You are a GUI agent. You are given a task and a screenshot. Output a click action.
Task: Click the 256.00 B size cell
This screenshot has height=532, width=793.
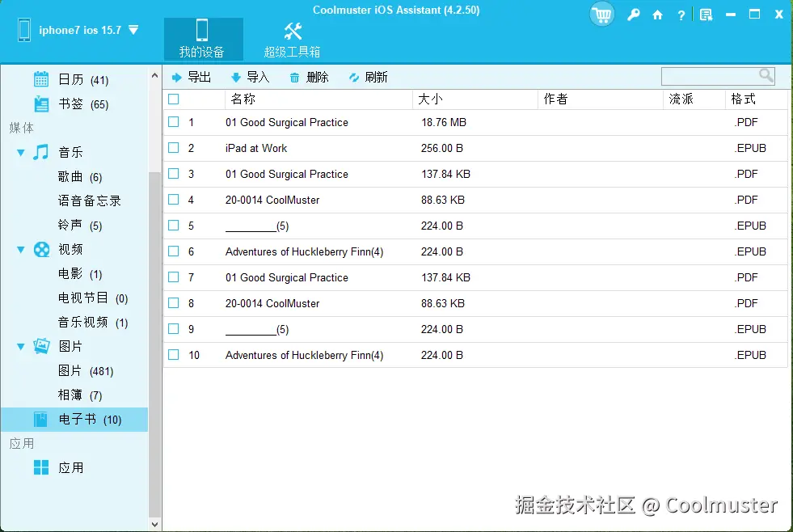point(441,148)
